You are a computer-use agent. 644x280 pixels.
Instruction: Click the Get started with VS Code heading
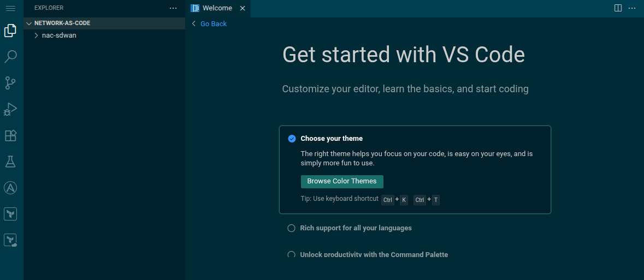404,54
